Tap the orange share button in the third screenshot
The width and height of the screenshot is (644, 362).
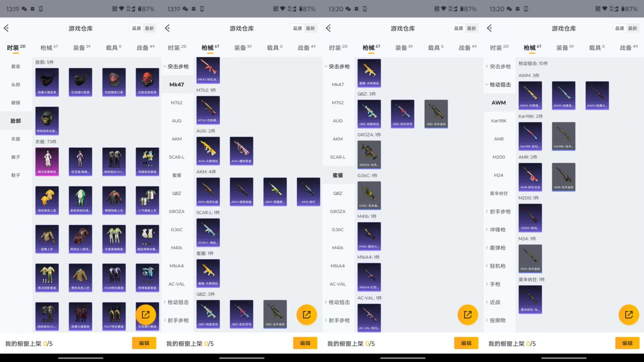pyautogui.click(x=468, y=314)
